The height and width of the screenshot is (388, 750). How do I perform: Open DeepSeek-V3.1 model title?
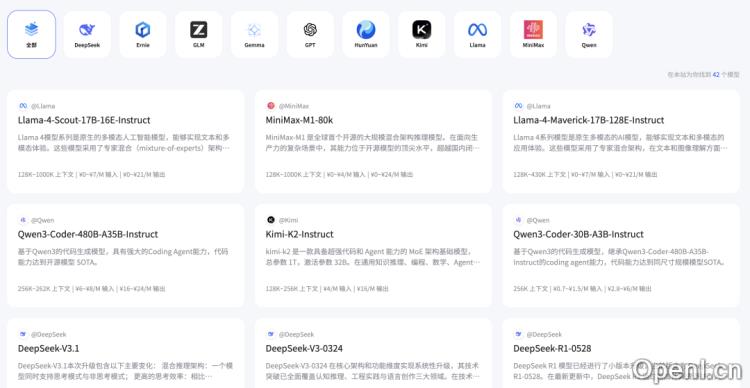49,348
